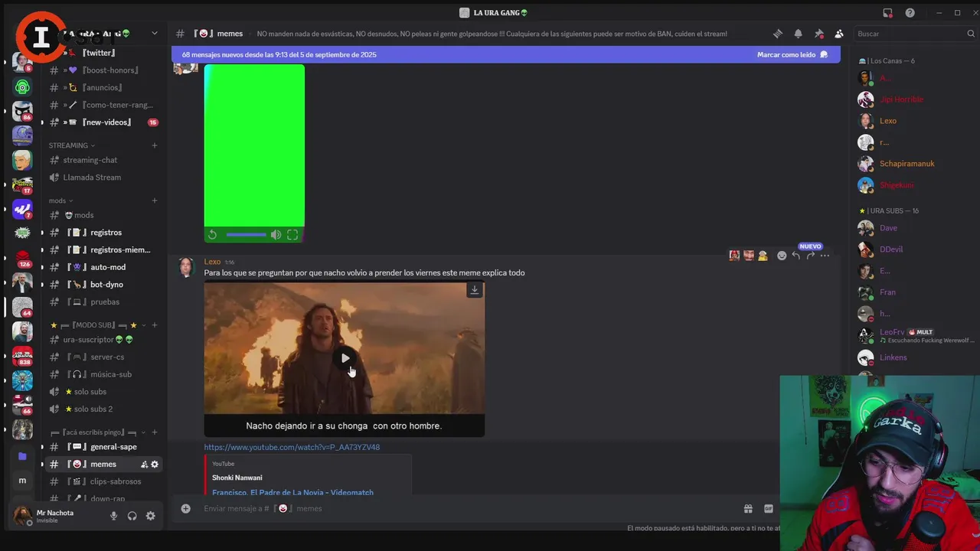
Task: Open the Help question mark icon
Action: pyautogui.click(x=910, y=13)
